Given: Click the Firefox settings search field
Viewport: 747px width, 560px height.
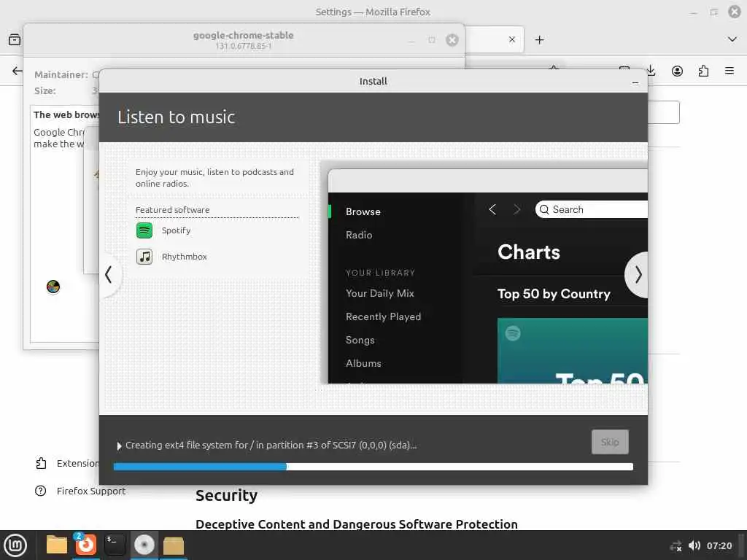Looking at the screenshot, I should (663, 112).
